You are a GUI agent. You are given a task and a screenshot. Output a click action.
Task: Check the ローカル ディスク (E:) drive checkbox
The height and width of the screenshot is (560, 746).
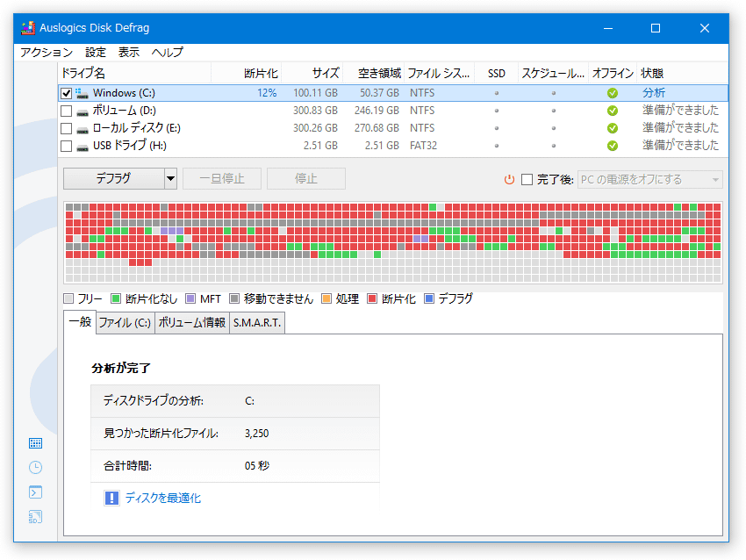coord(67,129)
